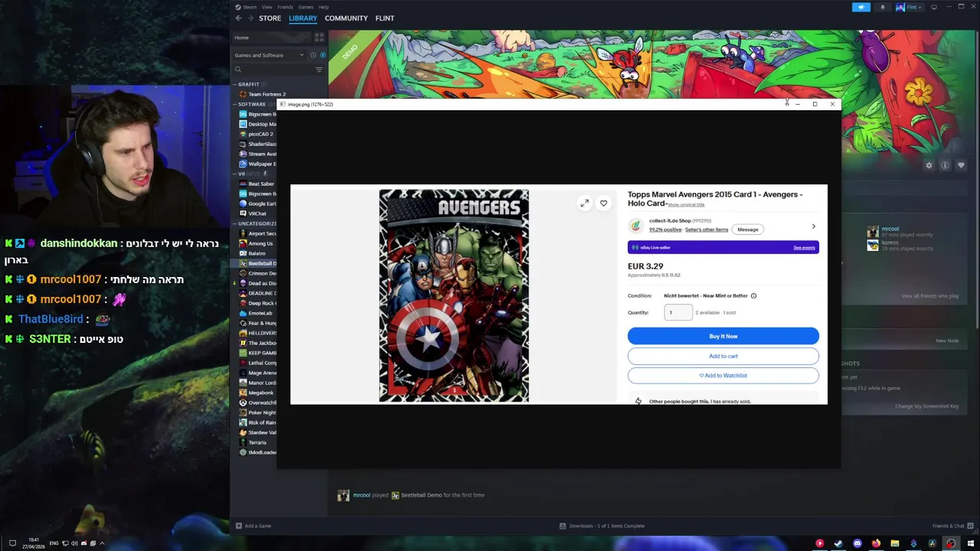Go back with Steam's back arrow

click(238, 18)
